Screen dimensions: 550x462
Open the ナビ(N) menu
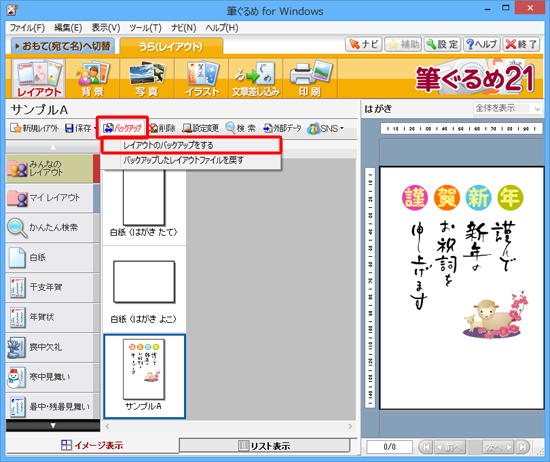[x=183, y=28]
